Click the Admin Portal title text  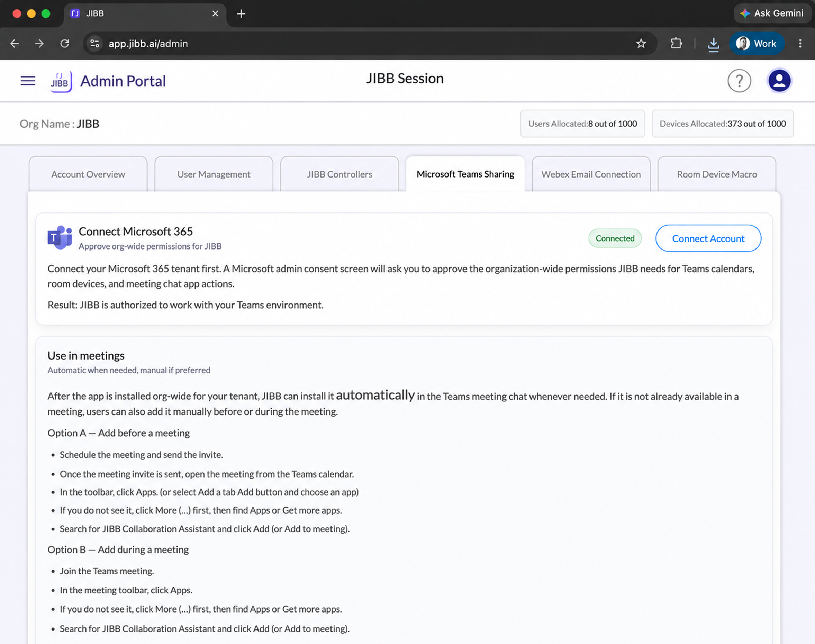tap(123, 81)
